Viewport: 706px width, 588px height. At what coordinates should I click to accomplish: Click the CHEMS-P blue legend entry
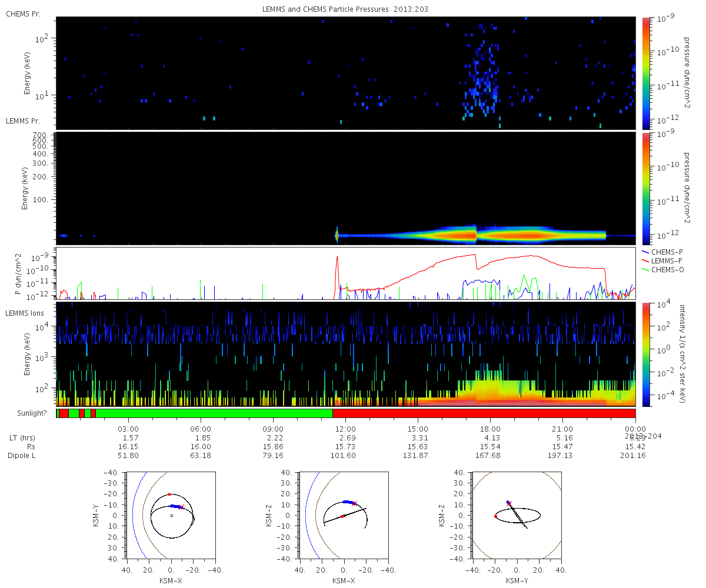coord(664,252)
